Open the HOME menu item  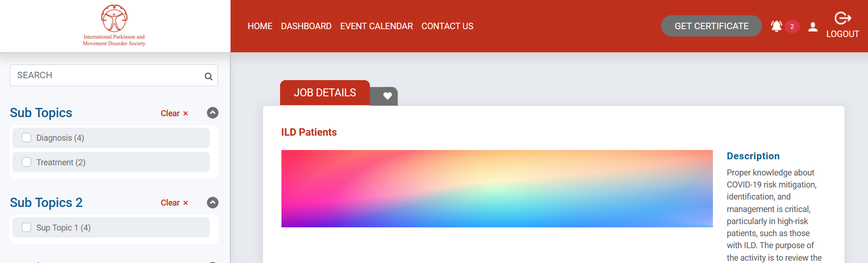click(260, 26)
